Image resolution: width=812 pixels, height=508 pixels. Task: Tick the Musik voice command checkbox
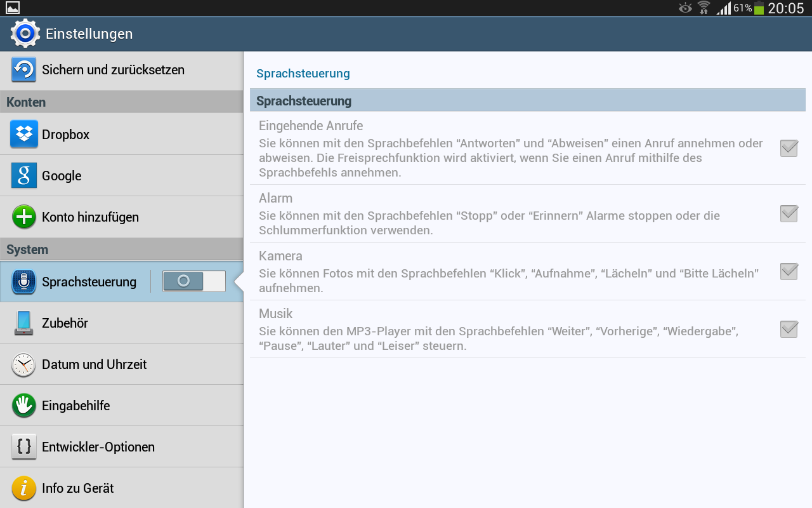(789, 330)
